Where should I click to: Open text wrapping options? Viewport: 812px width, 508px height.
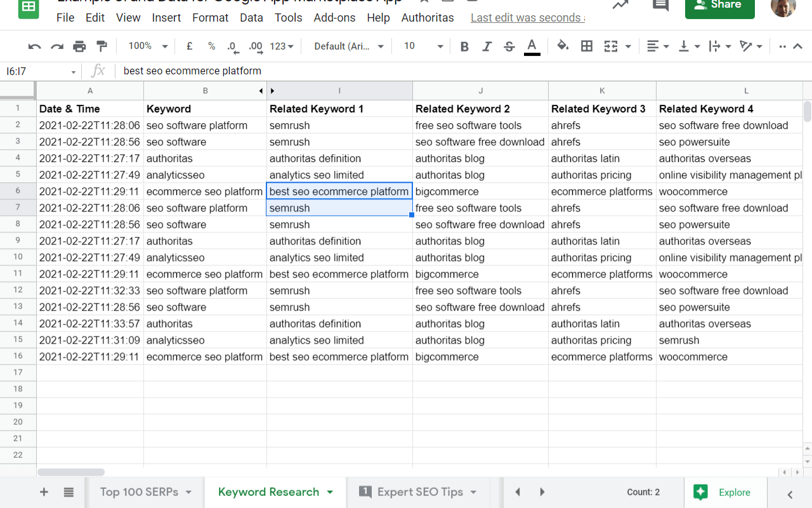coord(721,46)
